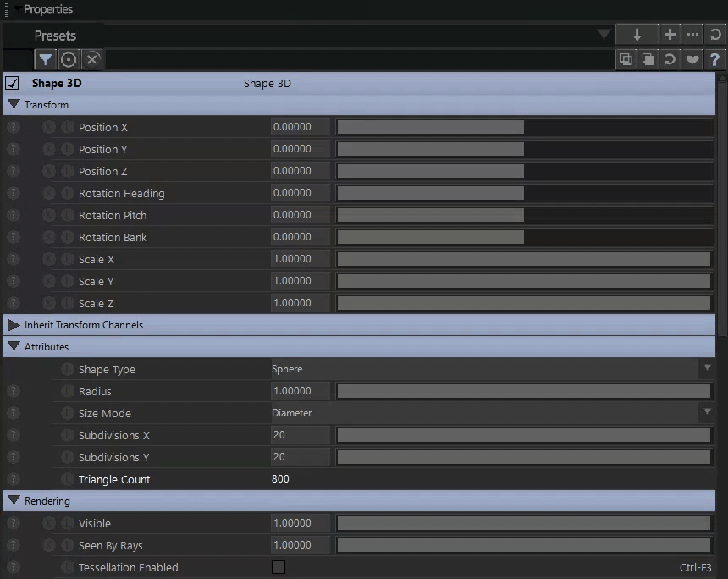This screenshot has height=579, width=728.
Task: Click the Scale Y slider bar
Action: 524,281
